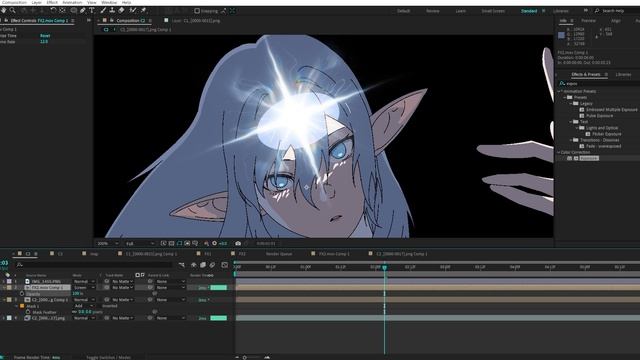Enable the Snapping checkbox

point(197,11)
